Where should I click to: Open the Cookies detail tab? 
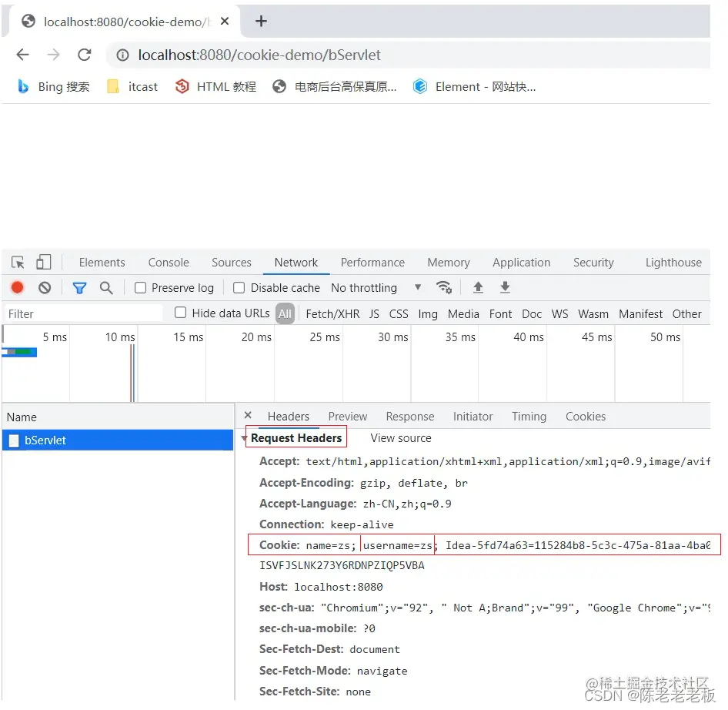pyautogui.click(x=586, y=417)
